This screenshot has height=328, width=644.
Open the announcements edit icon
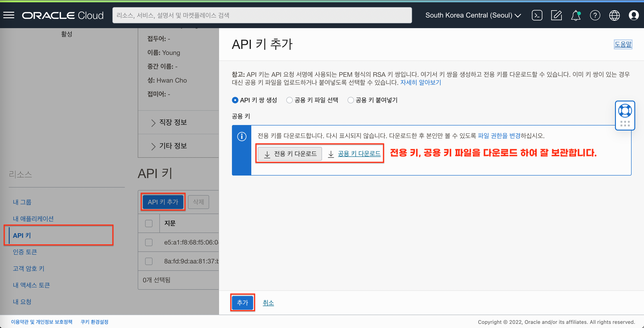[556, 15]
